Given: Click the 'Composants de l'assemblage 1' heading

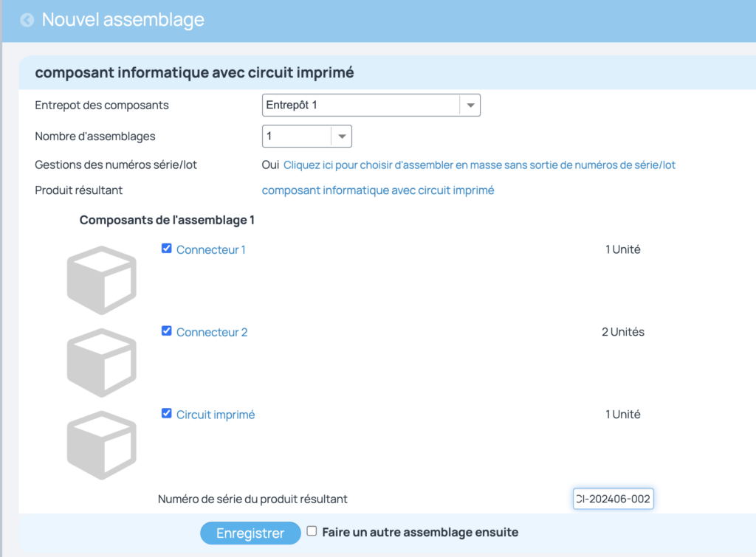Looking at the screenshot, I should 167,220.
